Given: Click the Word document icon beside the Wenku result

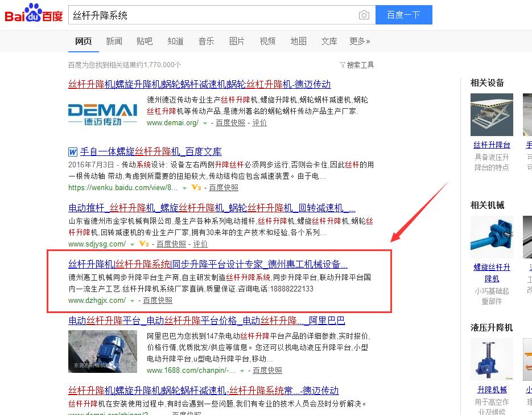Looking at the screenshot, I should (x=72, y=152).
